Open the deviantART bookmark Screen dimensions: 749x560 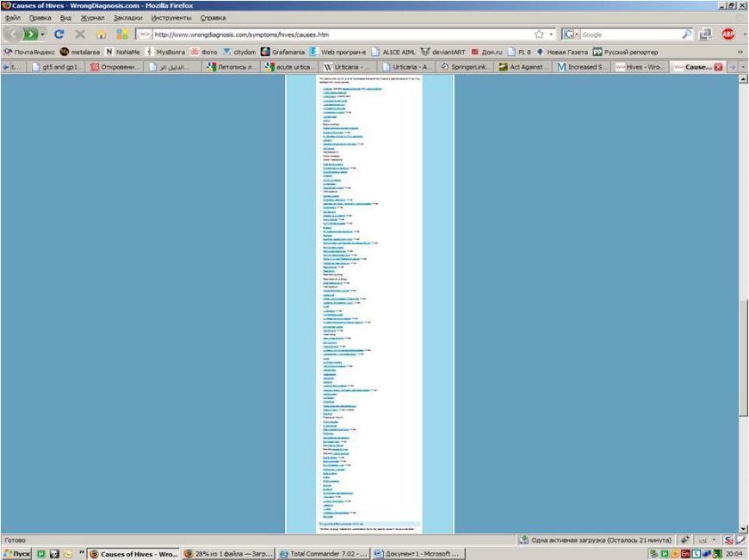pyautogui.click(x=443, y=52)
